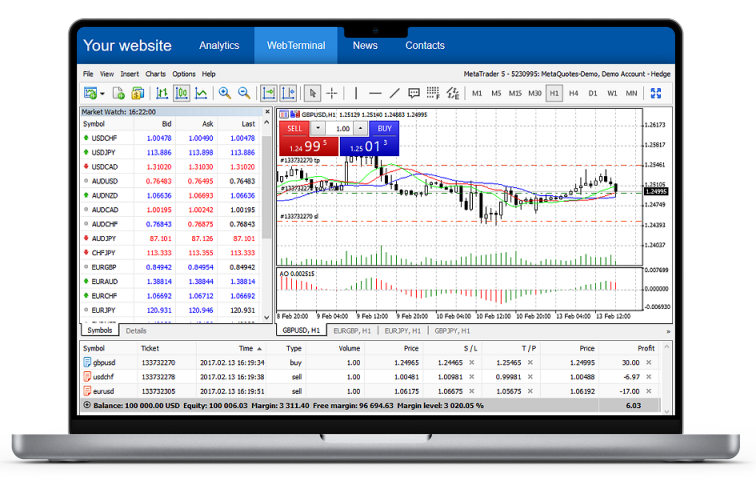The height and width of the screenshot is (489, 756).
Task: Toggle chart autoscroll to latest bar
Action: tap(269, 93)
